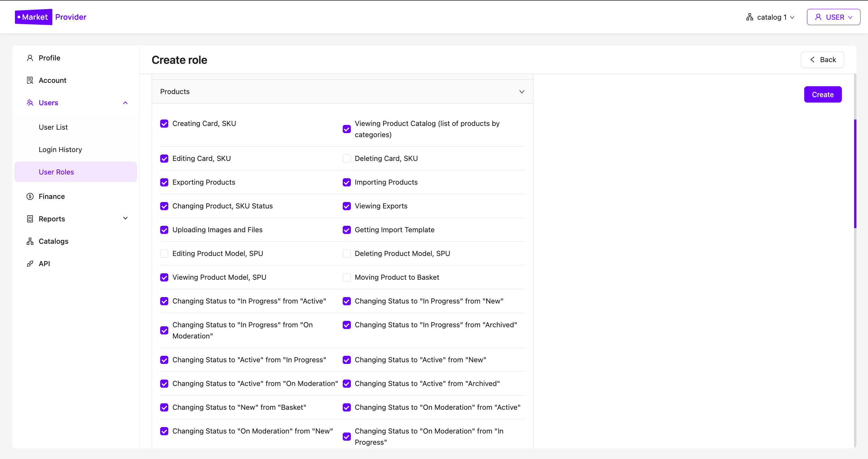Image resolution: width=868 pixels, height=459 pixels.
Task: Click the Market Provider logo
Action: pos(51,17)
